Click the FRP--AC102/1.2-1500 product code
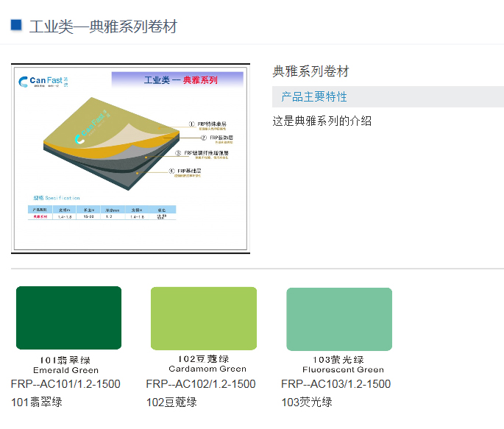The height and width of the screenshot is (429, 504). coord(201,384)
